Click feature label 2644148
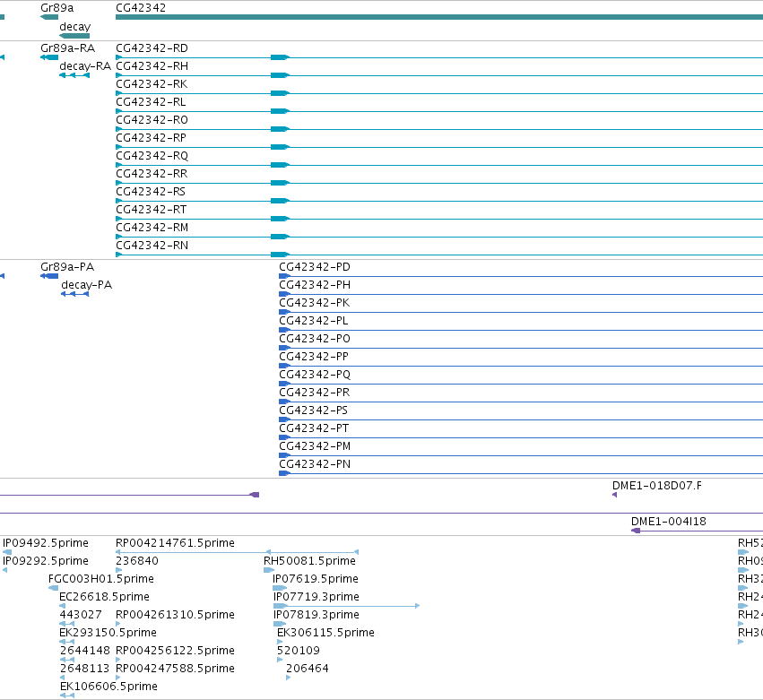 pyautogui.click(x=84, y=651)
